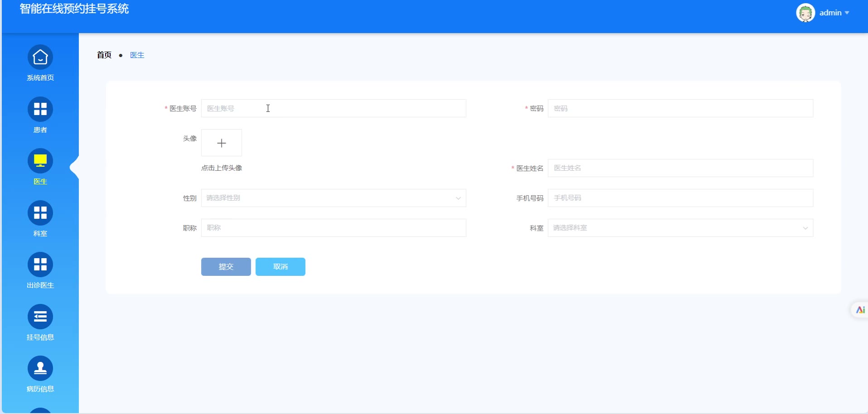Focus the 医生账号 input field
Image resolution: width=868 pixels, height=414 pixels.
point(333,108)
